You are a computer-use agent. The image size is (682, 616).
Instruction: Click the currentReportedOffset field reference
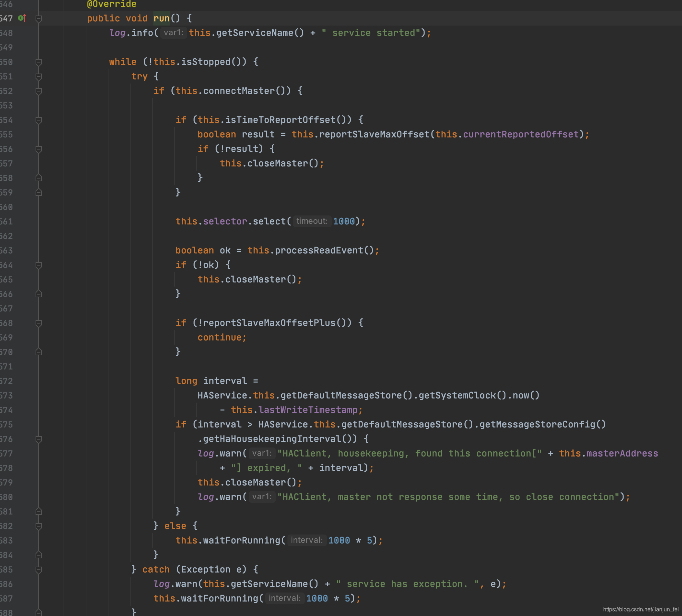521,134
